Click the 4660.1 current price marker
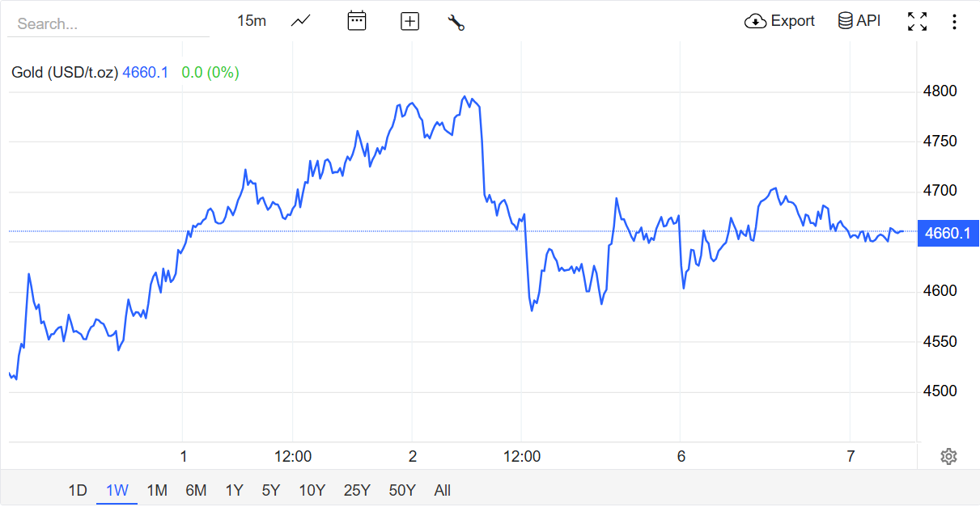Image resolution: width=980 pixels, height=507 pixels. coord(947,233)
